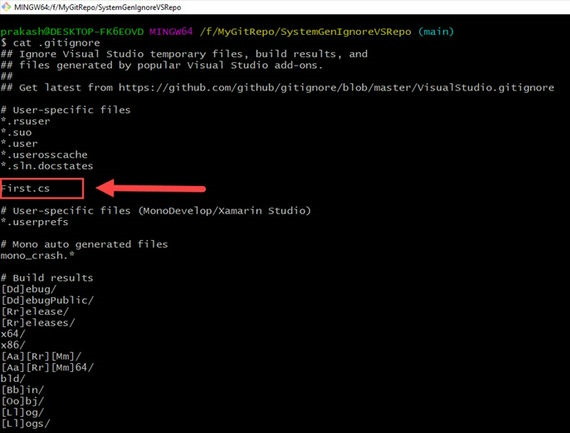Click the '# User-specific files' comment

(x=65, y=110)
